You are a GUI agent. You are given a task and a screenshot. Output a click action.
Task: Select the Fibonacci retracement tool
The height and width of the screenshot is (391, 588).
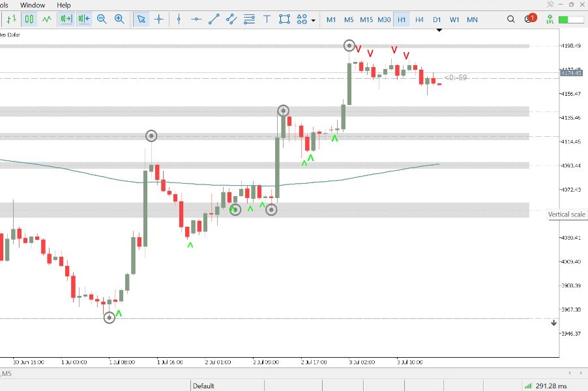point(250,19)
